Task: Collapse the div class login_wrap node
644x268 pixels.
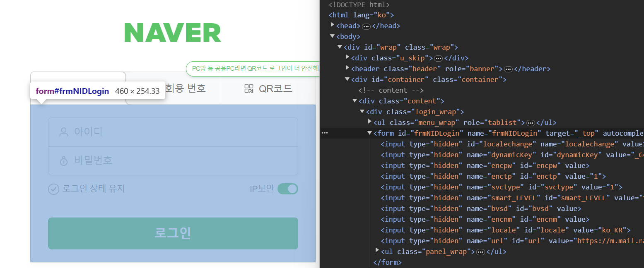Action: 362,112
